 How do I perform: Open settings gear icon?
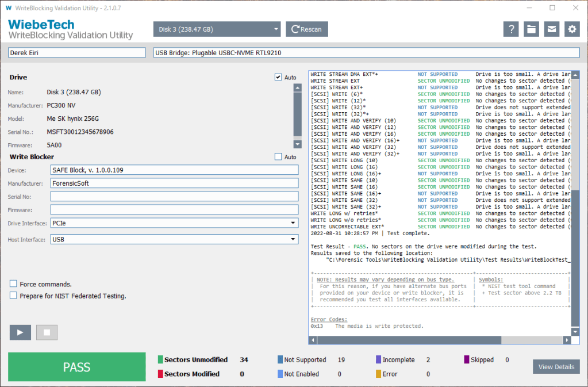(x=571, y=29)
